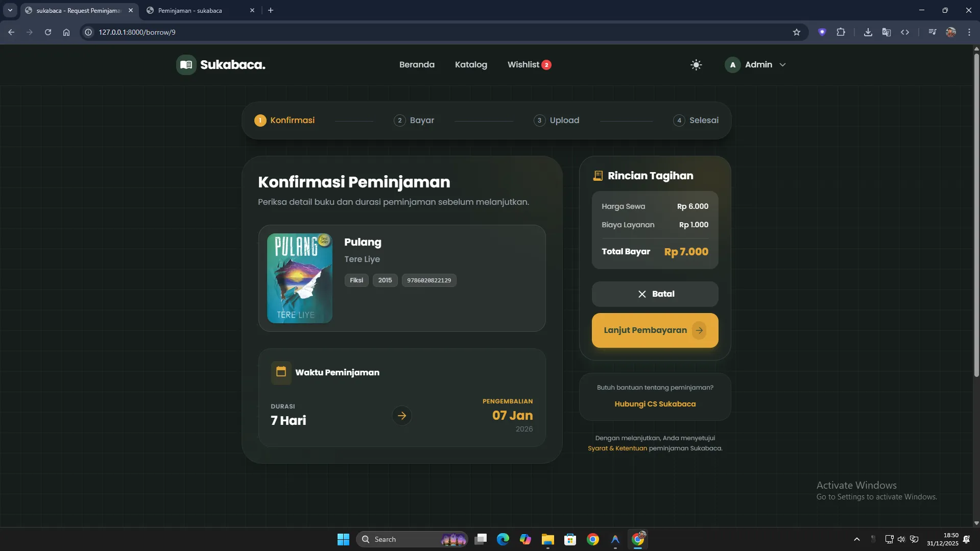Click the calendar icon beside Waktu Peminjaman
The image size is (980, 551).
pos(281,372)
